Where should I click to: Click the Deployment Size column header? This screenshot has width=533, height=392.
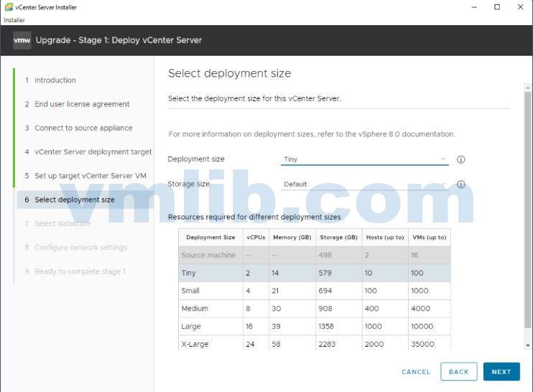click(x=210, y=238)
